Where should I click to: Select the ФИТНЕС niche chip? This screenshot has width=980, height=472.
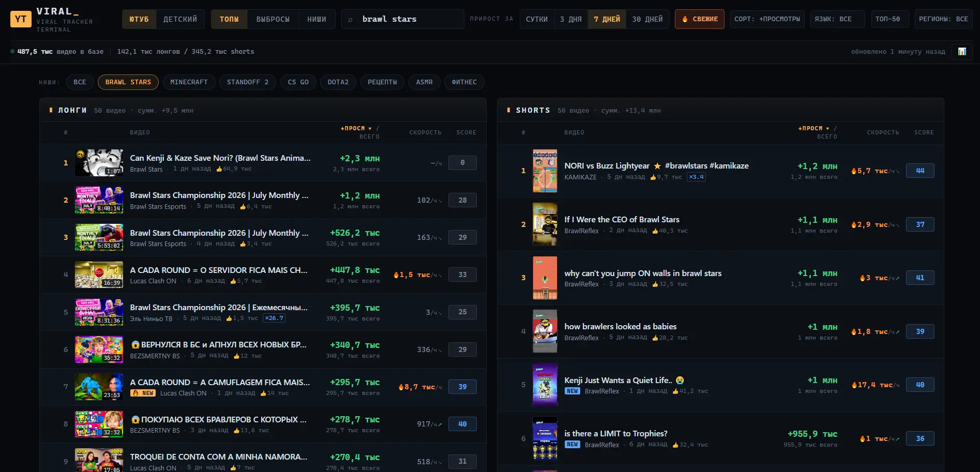pos(464,82)
